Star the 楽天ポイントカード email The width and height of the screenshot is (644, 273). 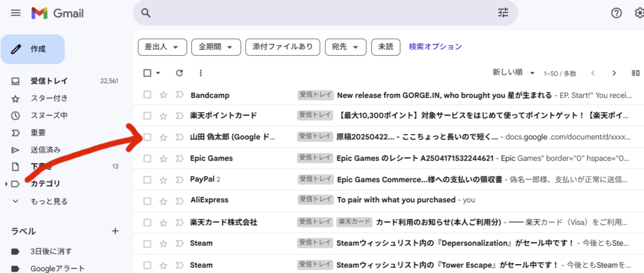pos(163,116)
